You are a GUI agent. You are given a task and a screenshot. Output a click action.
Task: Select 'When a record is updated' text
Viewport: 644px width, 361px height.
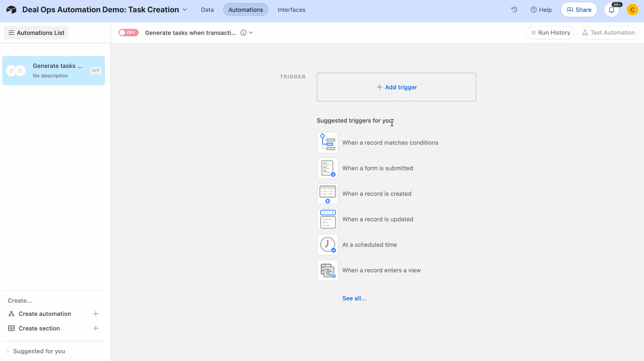coord(378,219)
